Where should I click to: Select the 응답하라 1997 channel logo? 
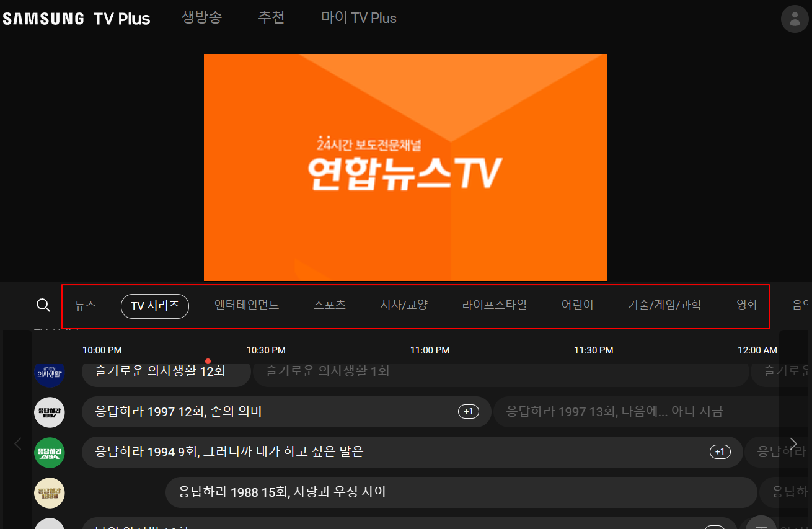pyautogui.click(x=50, y=412)
